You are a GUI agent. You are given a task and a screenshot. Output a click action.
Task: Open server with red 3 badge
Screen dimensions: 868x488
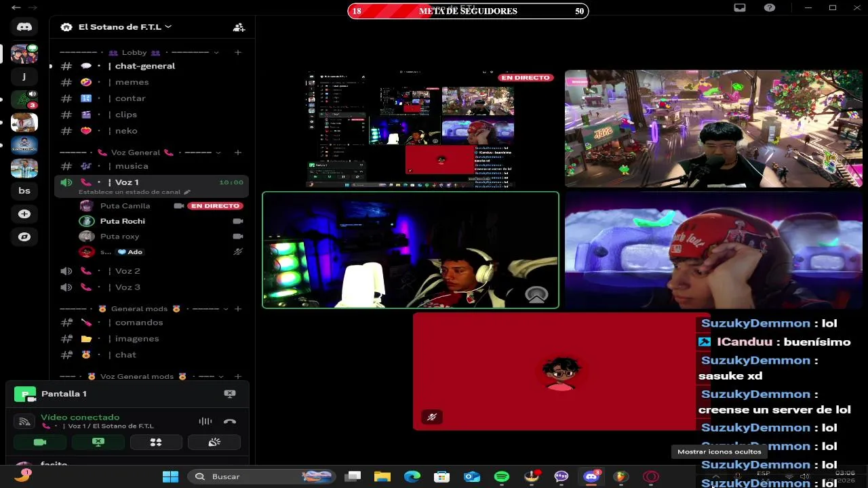click(24, 100)
